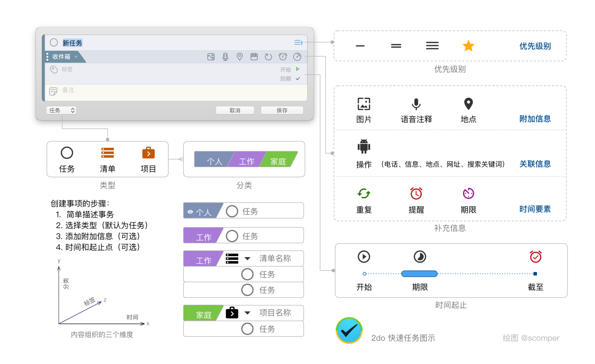Check first task circle under 清单名称
This screenshot has width=595, height=364.
247,274
